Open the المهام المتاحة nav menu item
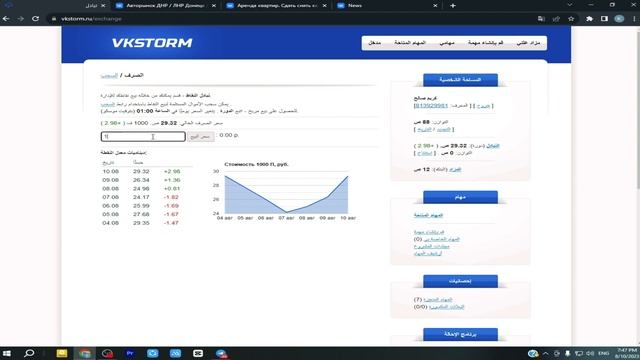Viewport: 640px width, 360px height. click(409, 43)
